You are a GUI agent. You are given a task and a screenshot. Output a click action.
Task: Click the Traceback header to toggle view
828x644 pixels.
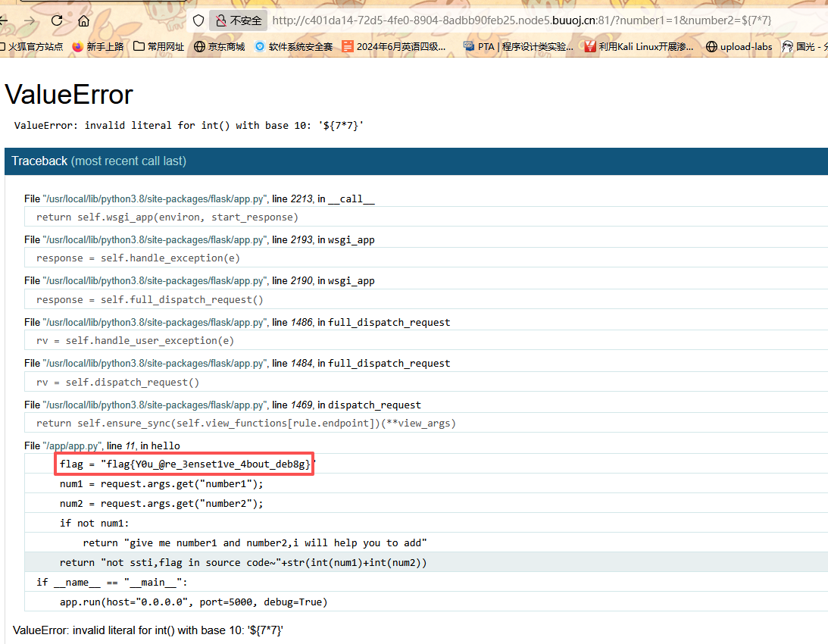point(98,161)
